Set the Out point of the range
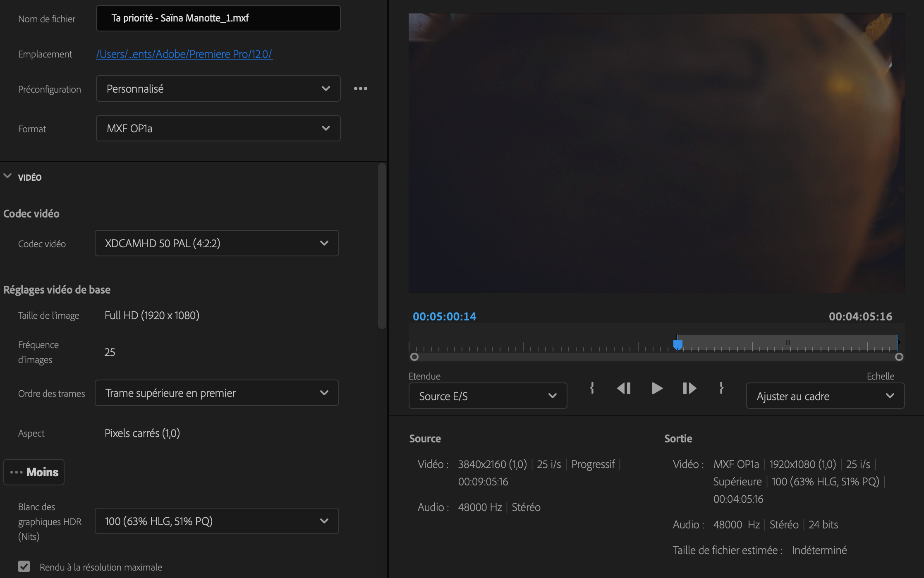The height and width of the screenshot is (578, 924). click(x=722, y=388)
